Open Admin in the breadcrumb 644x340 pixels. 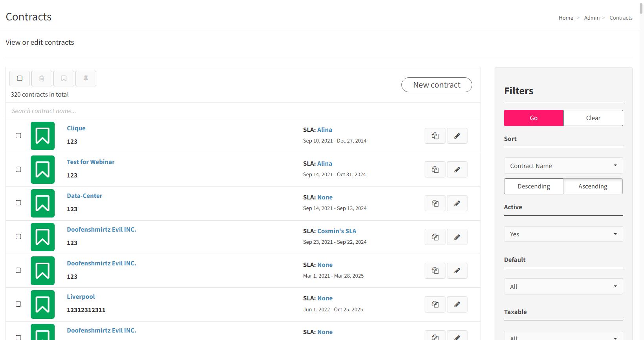(592, 18)
